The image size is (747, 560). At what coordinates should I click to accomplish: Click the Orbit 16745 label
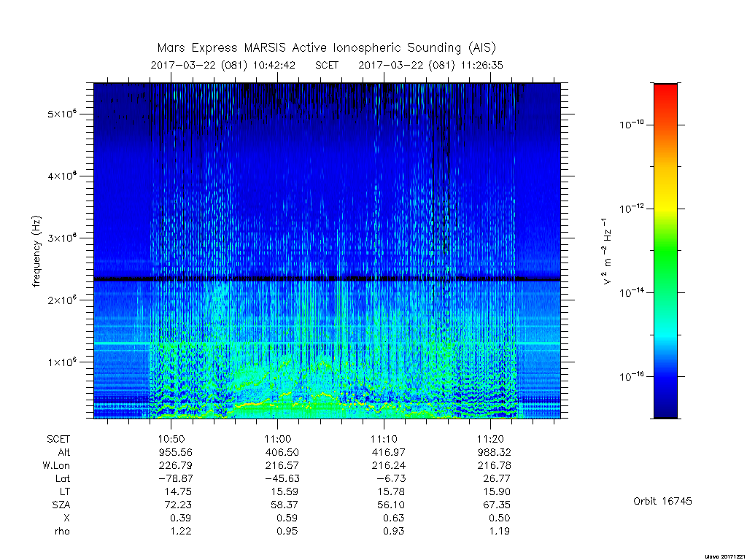point(662,501)
